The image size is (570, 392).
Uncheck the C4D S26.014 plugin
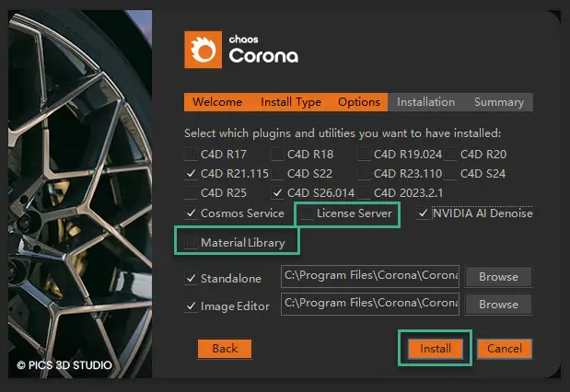pyautogui.click(x=277, y=192)
